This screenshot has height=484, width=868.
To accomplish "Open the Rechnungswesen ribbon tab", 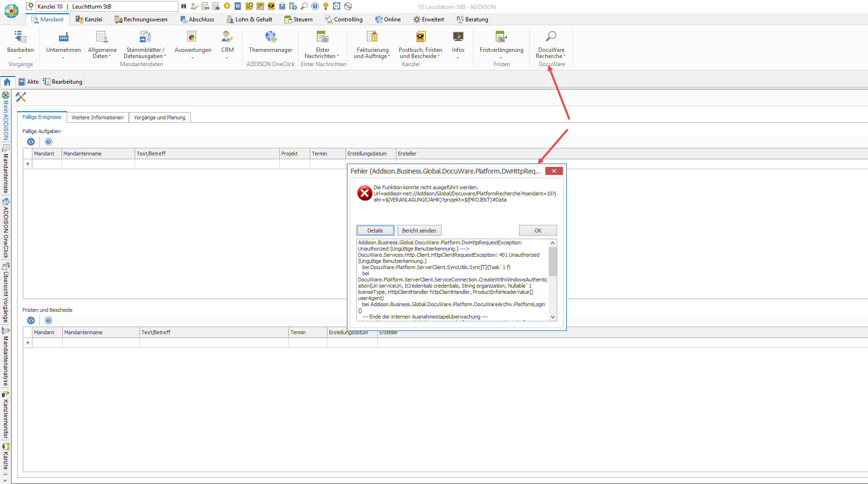I will click(x=141, y=19).
